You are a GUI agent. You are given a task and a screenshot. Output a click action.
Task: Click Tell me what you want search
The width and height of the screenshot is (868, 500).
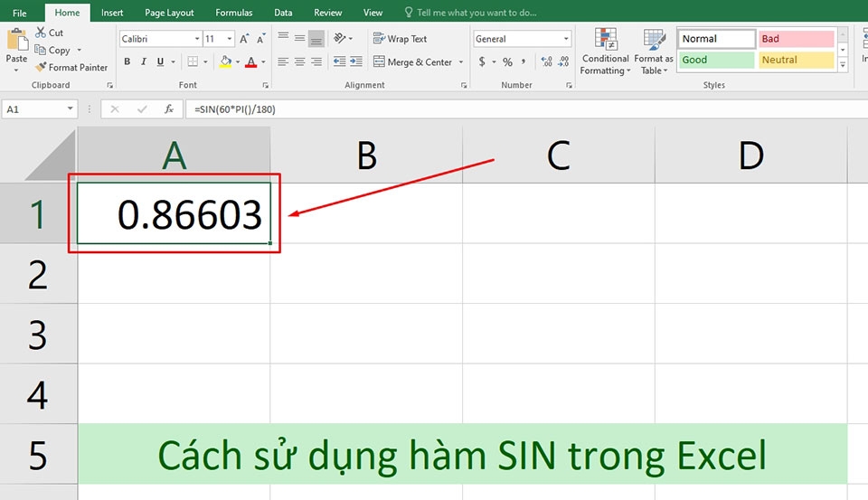click(x=470, y=12)
